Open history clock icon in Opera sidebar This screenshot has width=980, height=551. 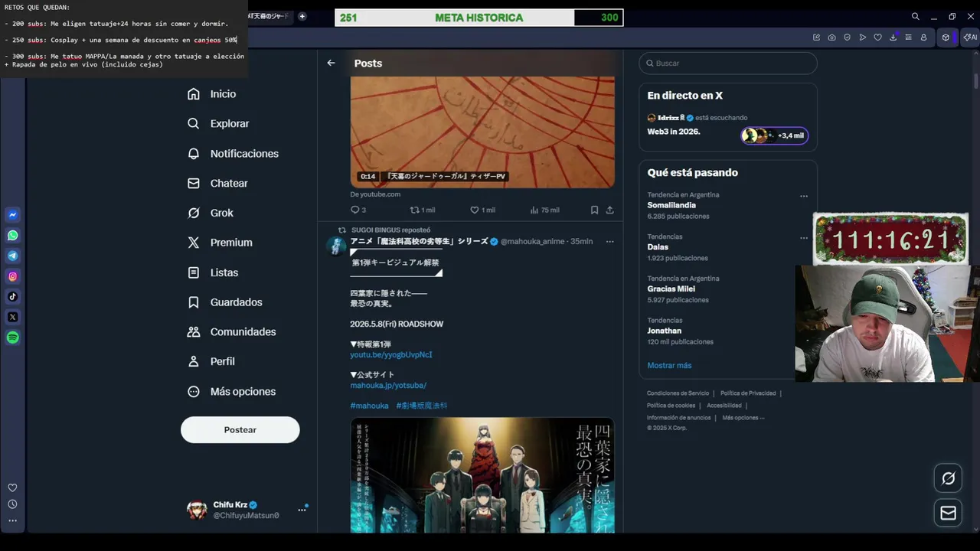click(x=12, y=504)
